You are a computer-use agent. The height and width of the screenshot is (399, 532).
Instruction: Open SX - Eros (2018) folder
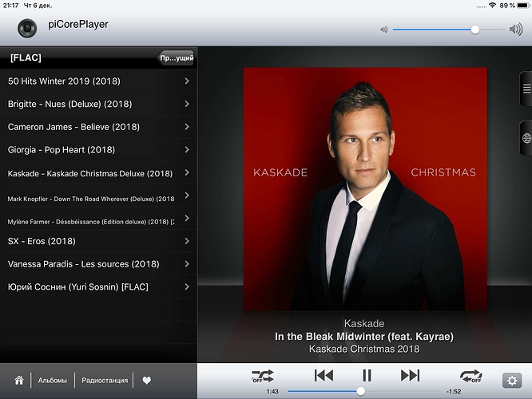pos(98,241)
